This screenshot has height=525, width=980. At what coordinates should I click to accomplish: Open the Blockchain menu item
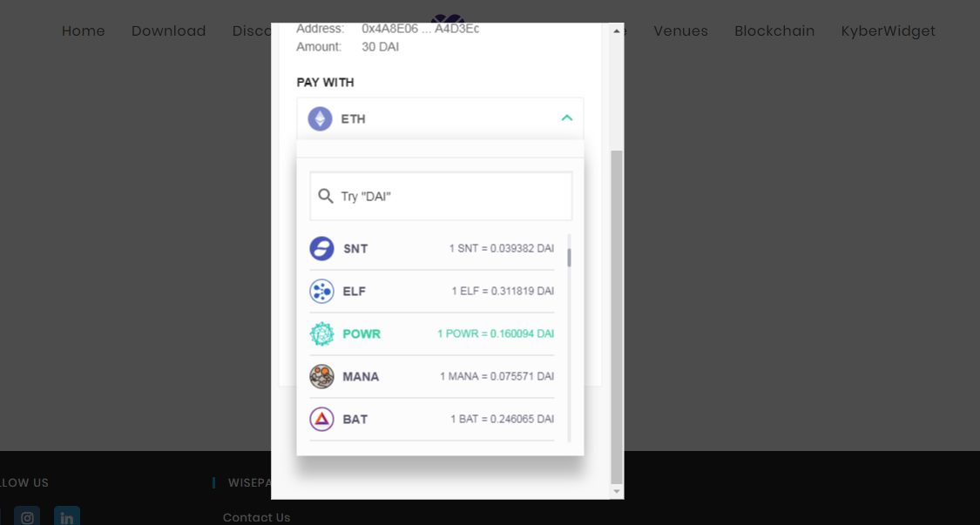tap(774, 31)
